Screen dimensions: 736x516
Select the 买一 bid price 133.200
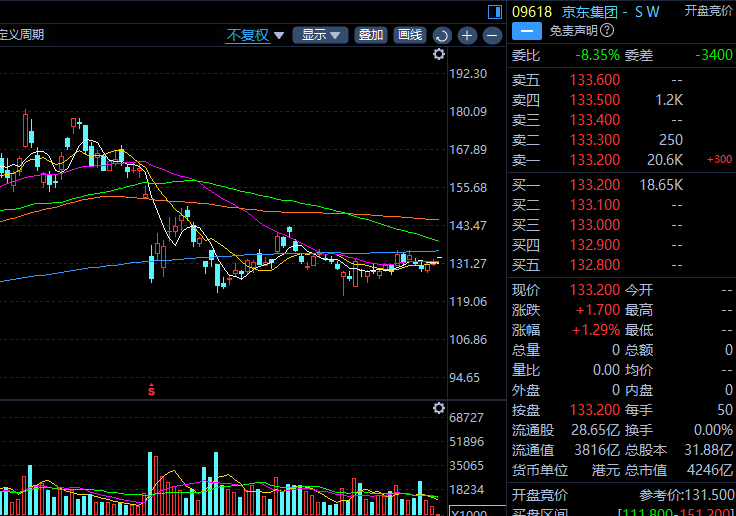coord(594,185)
